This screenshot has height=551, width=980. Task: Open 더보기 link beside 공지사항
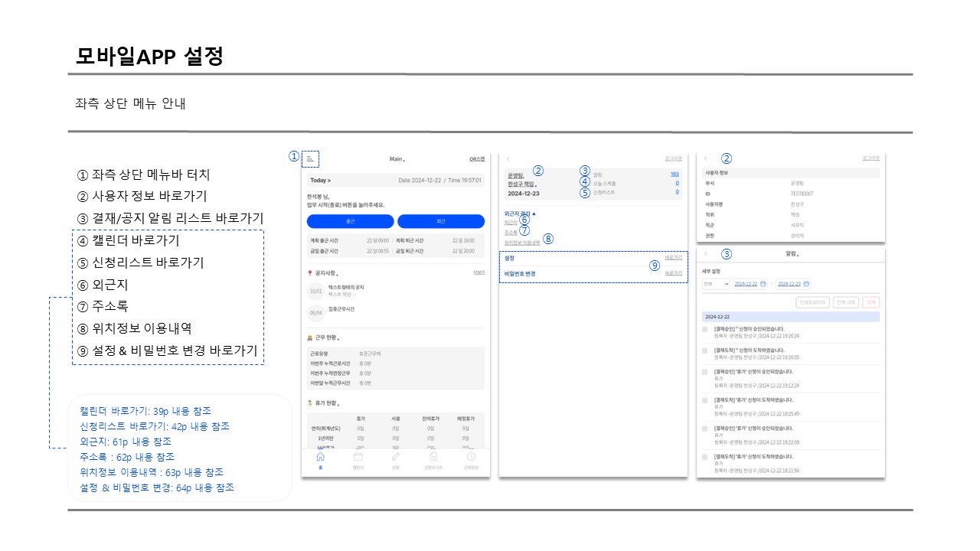pyautogui.click(x=479, y=272)
